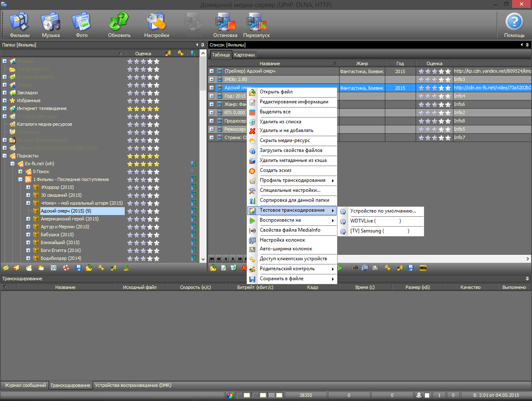Click the IMDb icon in list toolbar
Viewport: 532px width, 401px height.
click(423, 268)
